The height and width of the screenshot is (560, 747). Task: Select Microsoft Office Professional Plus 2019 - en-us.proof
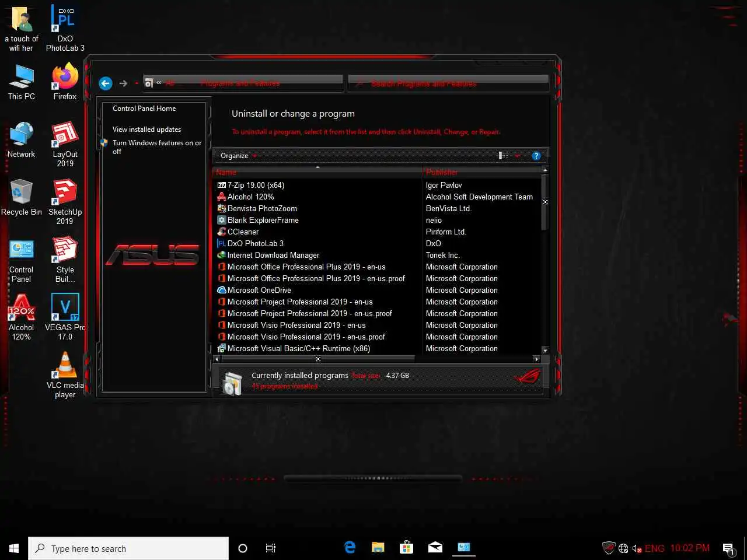coord(316,278)
